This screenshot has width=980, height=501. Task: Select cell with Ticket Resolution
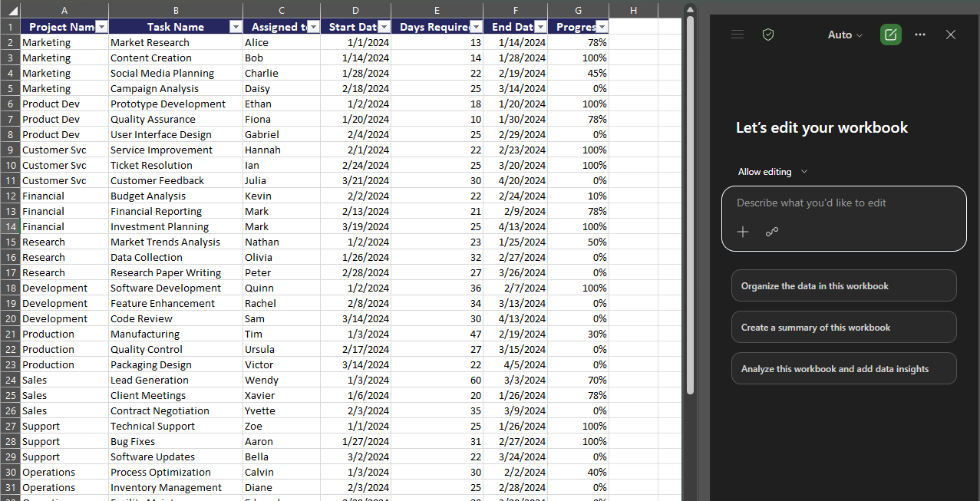coord(176,165)
